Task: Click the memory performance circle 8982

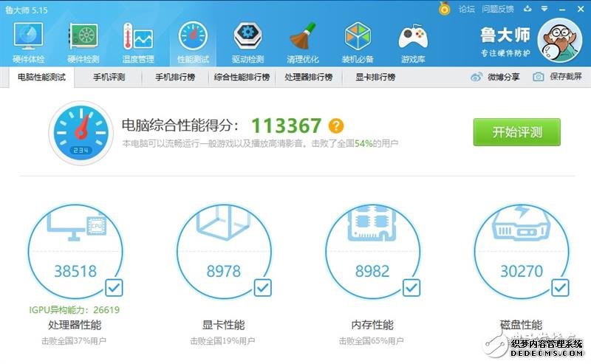Action: (x=372, y=252)
